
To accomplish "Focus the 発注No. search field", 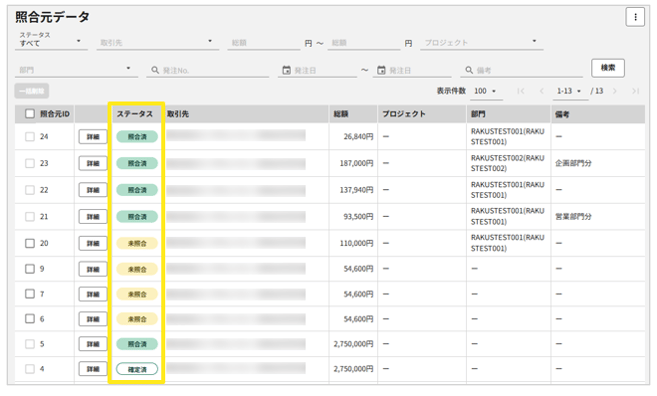I will tap(208, 70).
